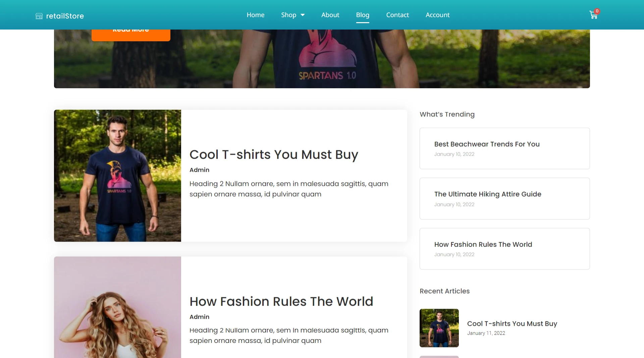The height and width of the screenshot is (358, 644).
Task: Open article title Cool T-shirts You Must Buy
Action: click(x=274, y=154)
